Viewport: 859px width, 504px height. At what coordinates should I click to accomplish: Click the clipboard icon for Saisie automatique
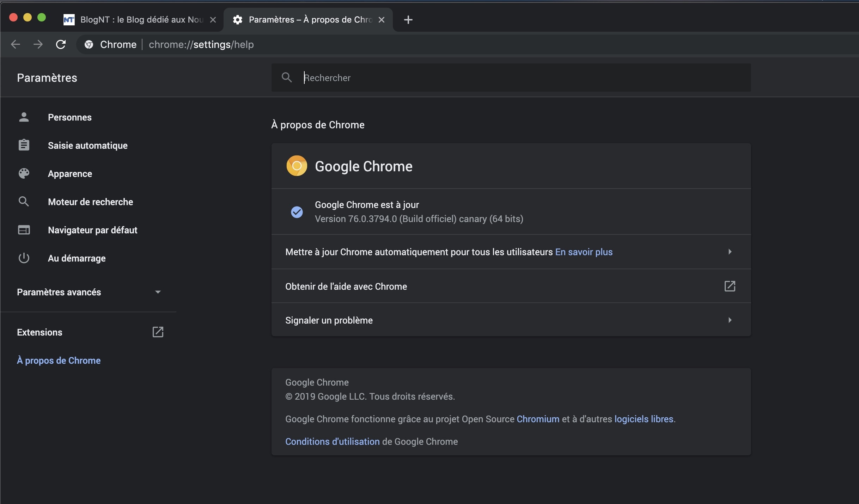coord(24,145)
